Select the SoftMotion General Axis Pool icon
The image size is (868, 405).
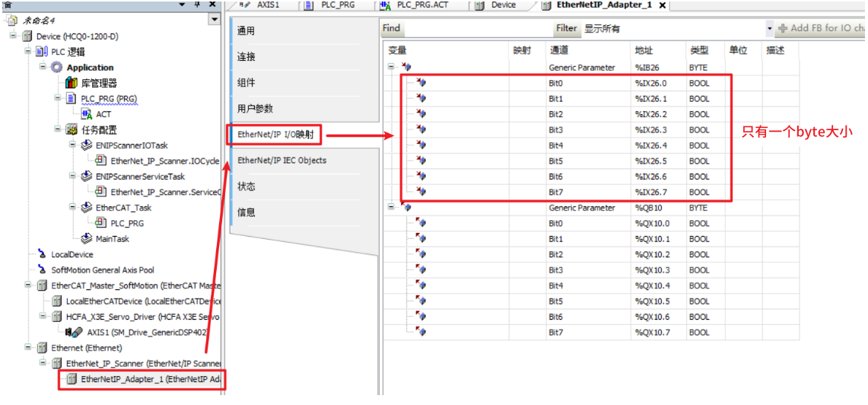(42, 270)
